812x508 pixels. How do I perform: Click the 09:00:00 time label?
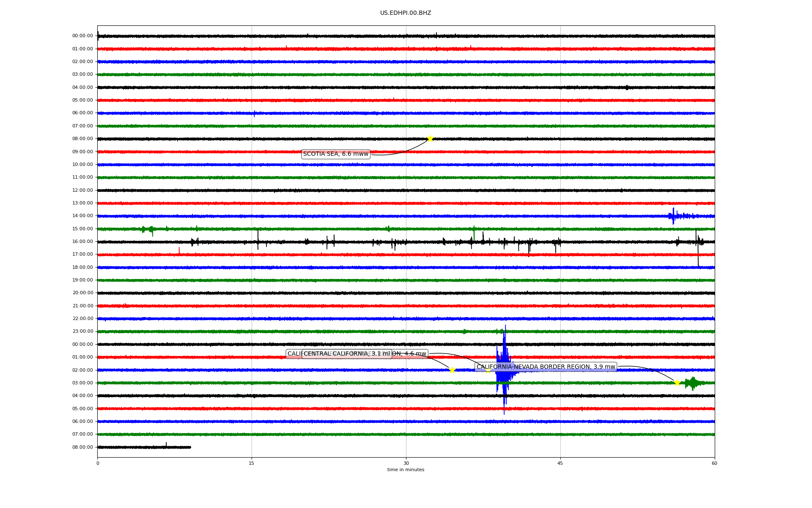(82, 152)
